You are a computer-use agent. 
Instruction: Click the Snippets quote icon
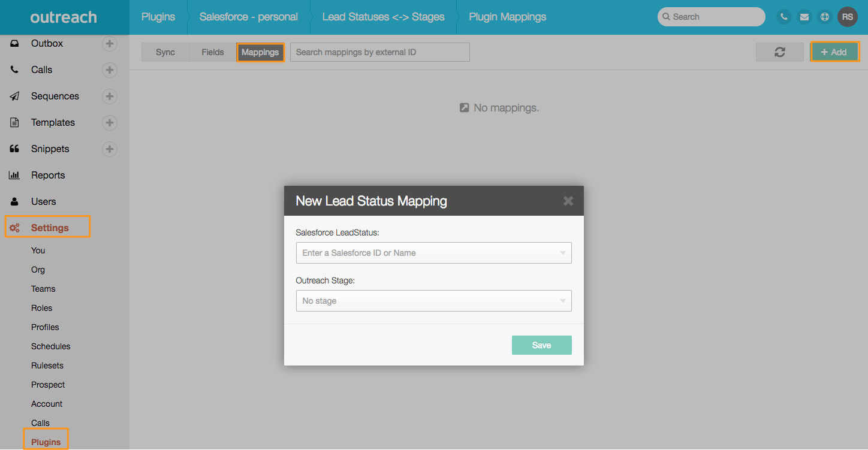pos(14,149)
